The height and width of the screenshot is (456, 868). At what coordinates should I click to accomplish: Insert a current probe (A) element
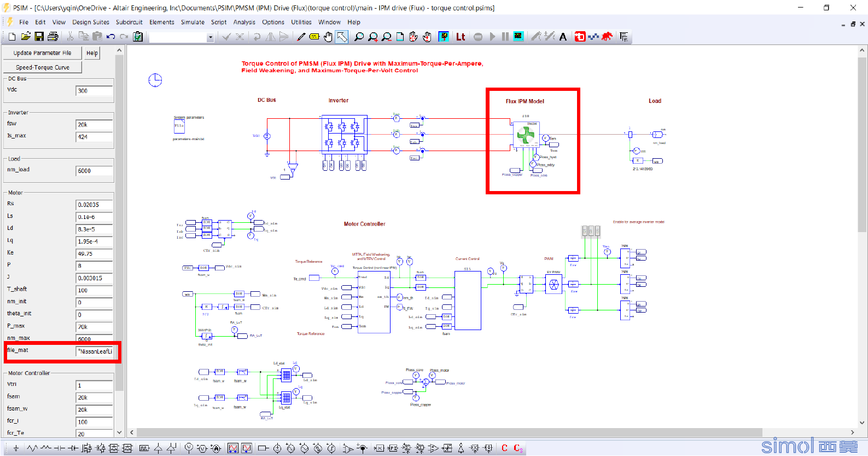216,448
